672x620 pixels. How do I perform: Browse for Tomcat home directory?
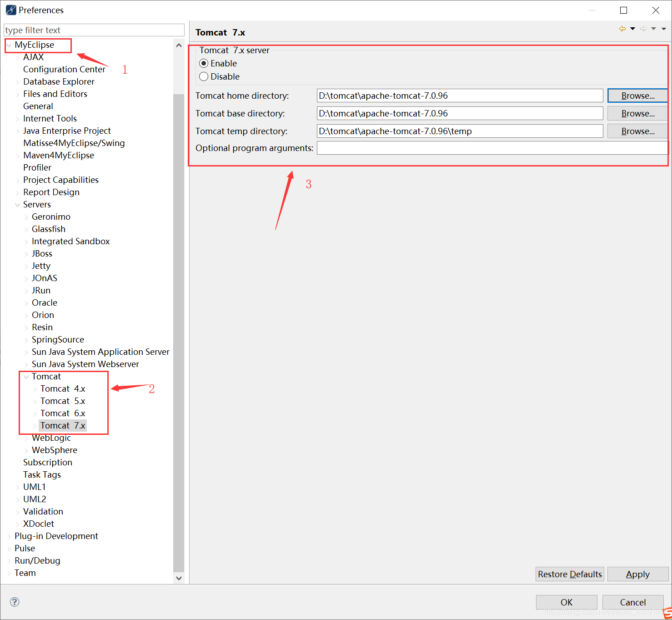tap(637, 96)
